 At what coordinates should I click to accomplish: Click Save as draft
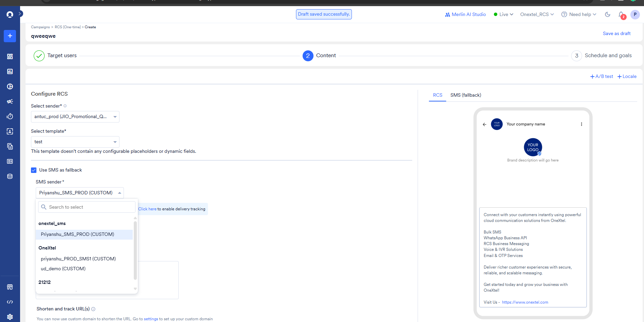pos(616,33)
